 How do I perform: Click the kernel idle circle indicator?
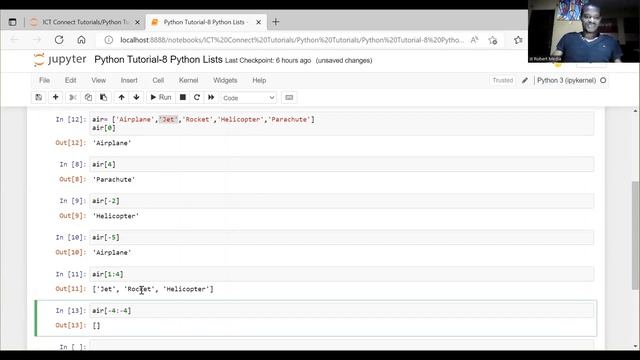click(603, 80)
